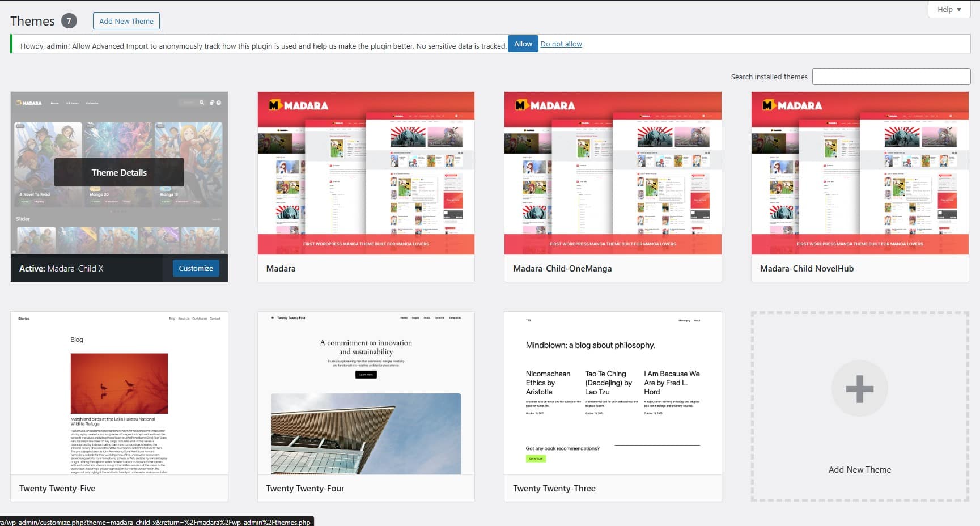Viewport: 980px width, 526px height.
Task: Select the Madara-Child-OneManga theme screenshot
Action: pyautogui.click(x=613, y=173)
